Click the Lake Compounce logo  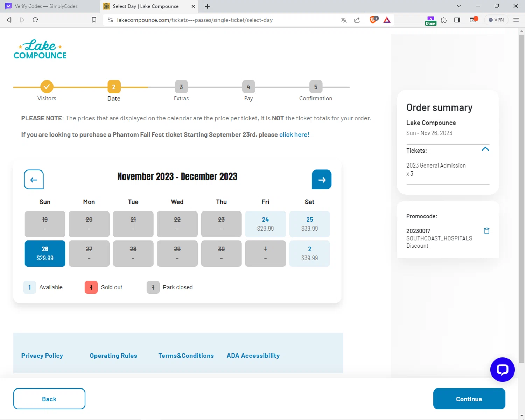(x=40, y=49)
